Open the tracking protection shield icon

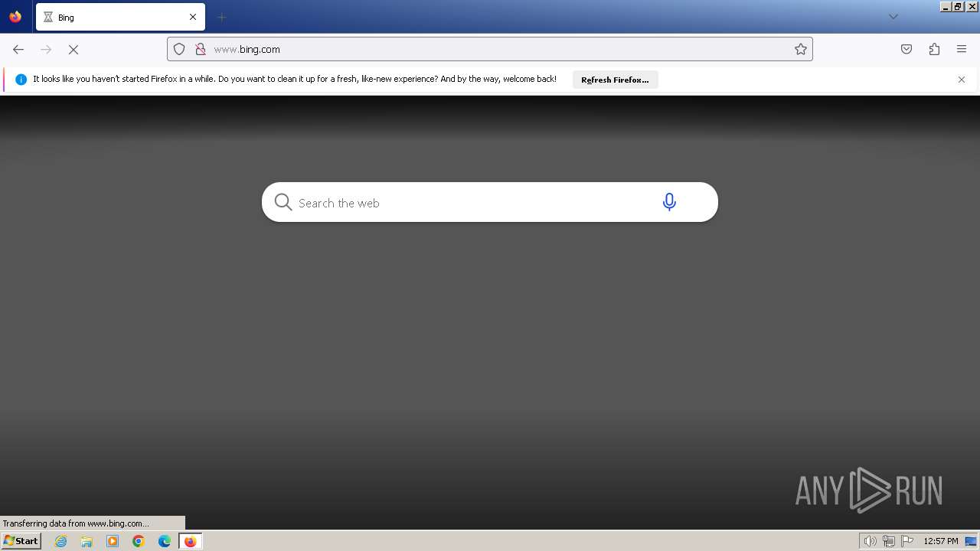(179, 49)
